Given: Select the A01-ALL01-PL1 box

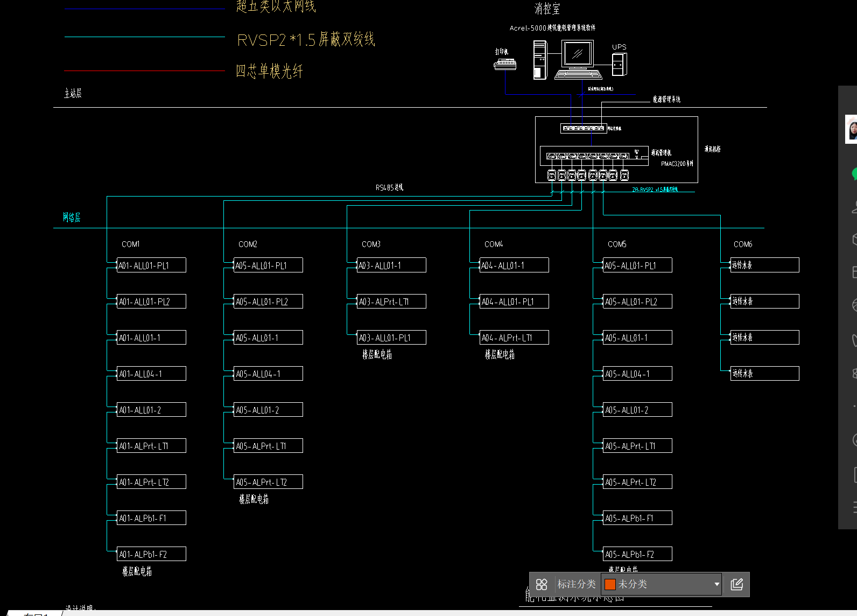Looking at the screenshot, I should (x=151, y=265).
